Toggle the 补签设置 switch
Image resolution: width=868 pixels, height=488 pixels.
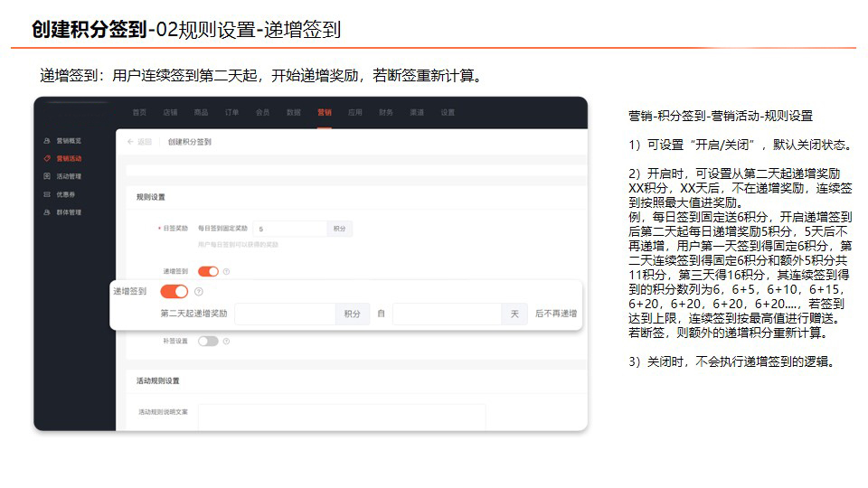click(x=208, y=342)
